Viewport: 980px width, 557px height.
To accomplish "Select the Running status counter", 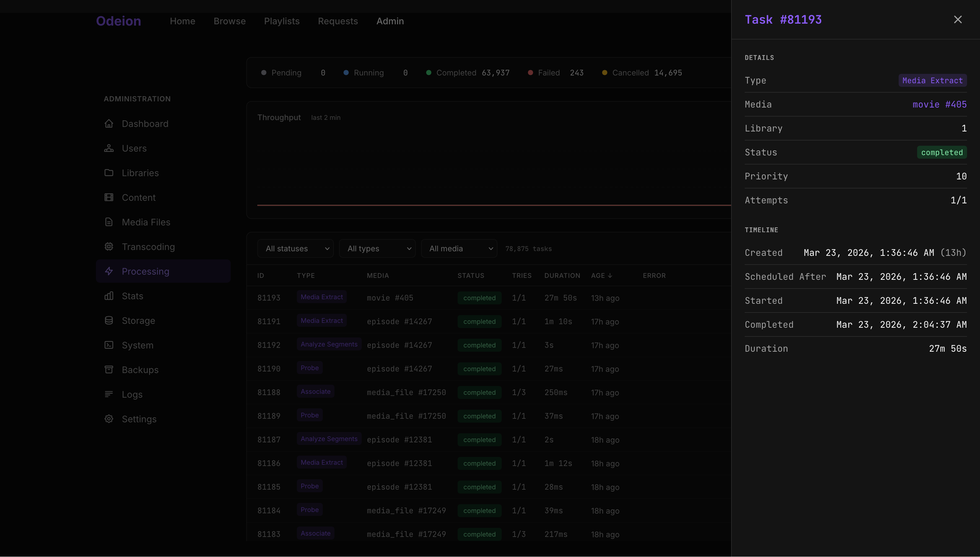I will 376,73.
